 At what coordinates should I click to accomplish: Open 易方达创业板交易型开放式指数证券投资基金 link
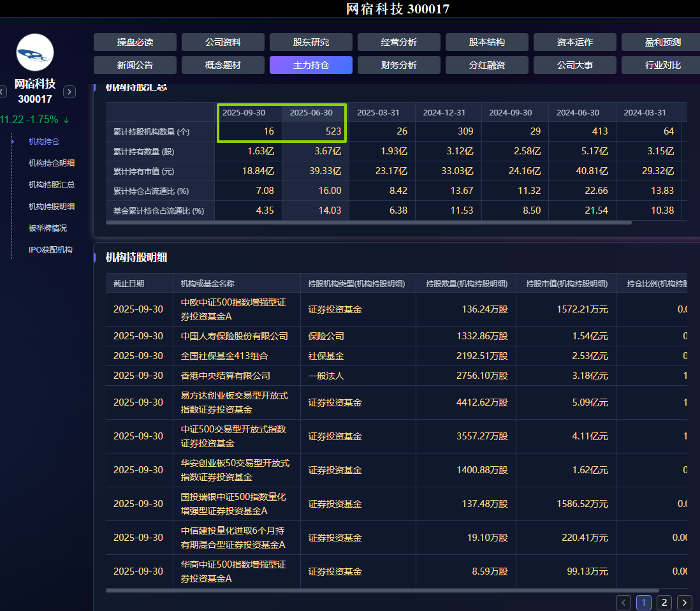tap(235, 402)
